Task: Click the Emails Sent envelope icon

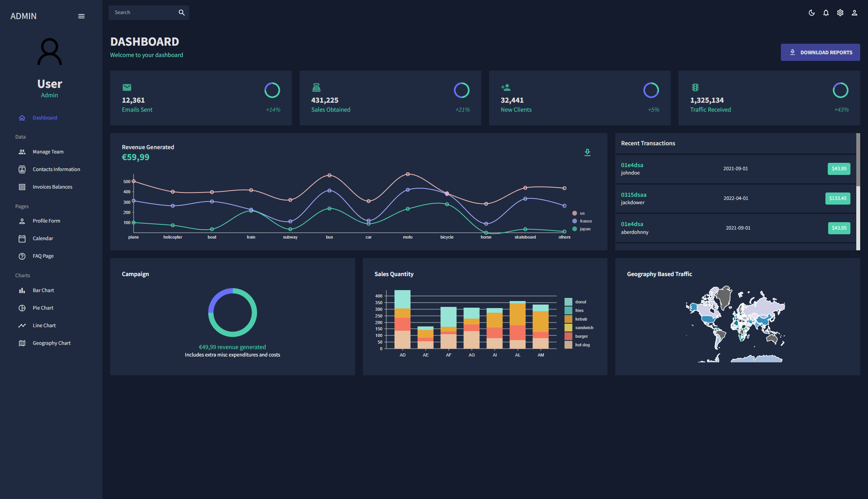Action: [x=127, y=87]
